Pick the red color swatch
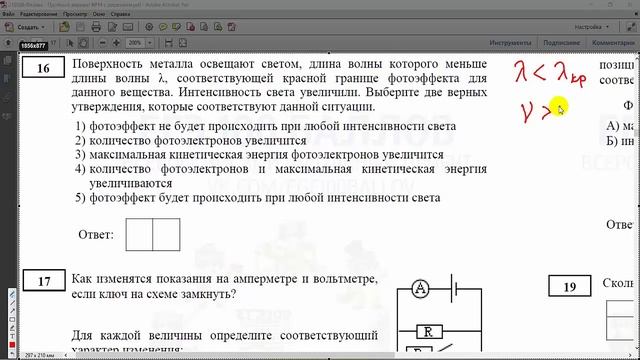 [x=12, y=345]
